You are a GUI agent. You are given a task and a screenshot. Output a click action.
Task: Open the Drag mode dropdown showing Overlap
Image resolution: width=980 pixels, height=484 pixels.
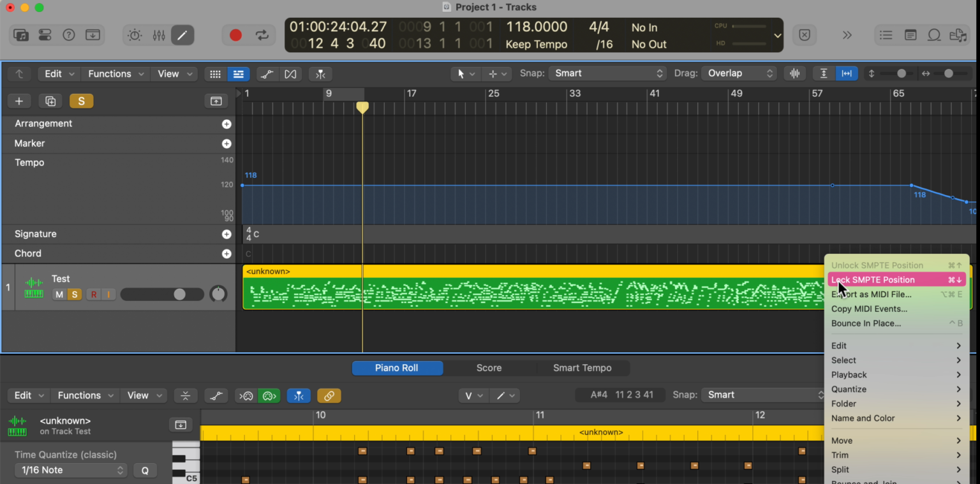738,73
